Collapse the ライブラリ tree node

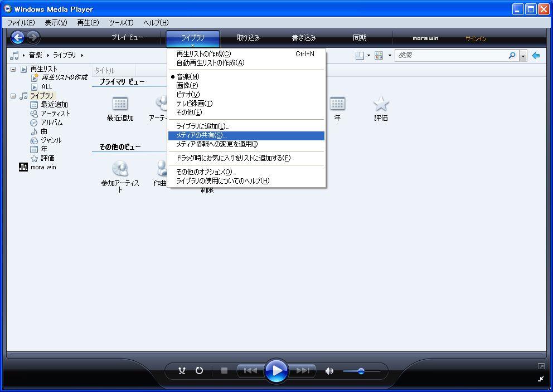[x=13, y=96]
